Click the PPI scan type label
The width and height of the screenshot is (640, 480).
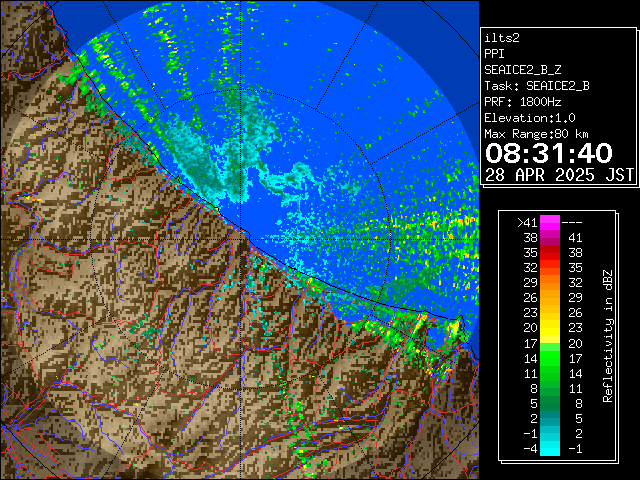tap(494, 54)
